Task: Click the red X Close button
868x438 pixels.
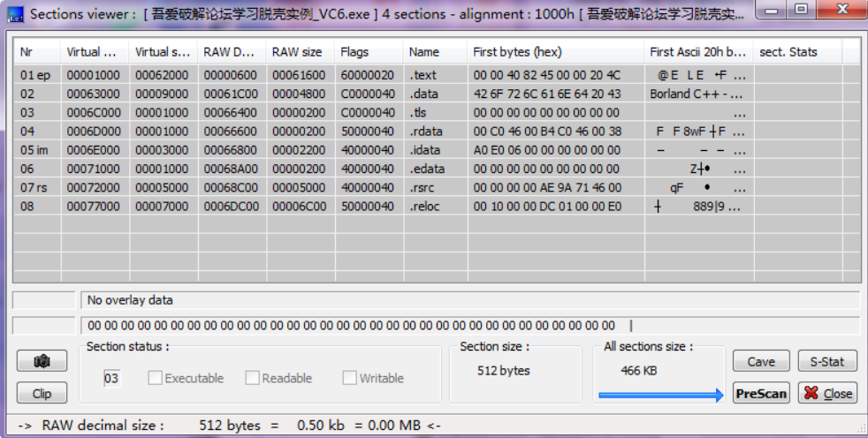Action: click(x=826, y=393)
